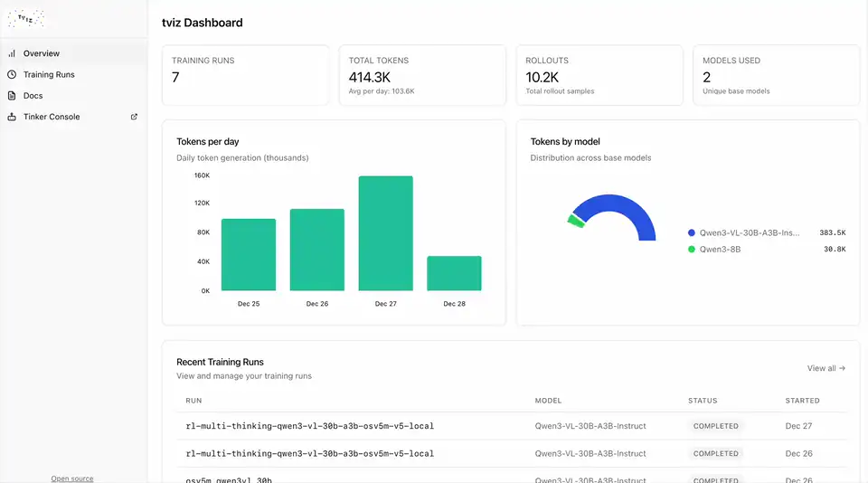Screen dimensions: 868x483
Task: Follow the Open source link
Action: click(72, 478)
